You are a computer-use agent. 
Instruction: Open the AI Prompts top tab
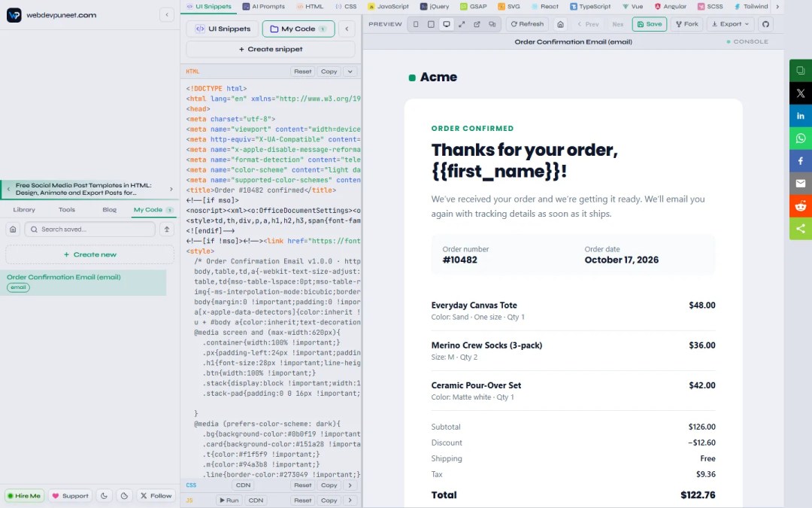click(264, 6)
